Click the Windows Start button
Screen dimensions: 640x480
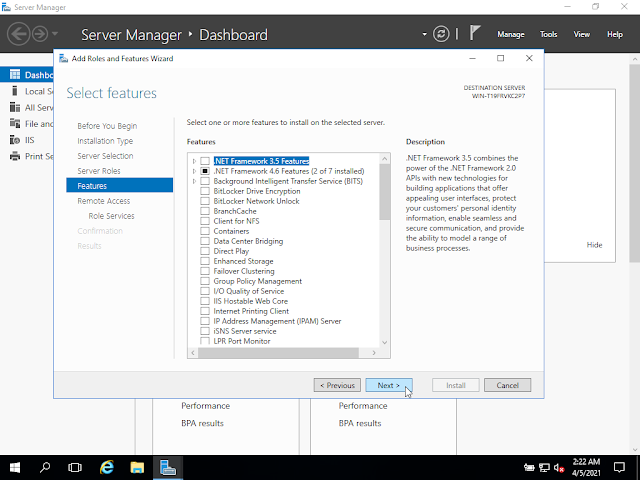click(x=15, y=467)
